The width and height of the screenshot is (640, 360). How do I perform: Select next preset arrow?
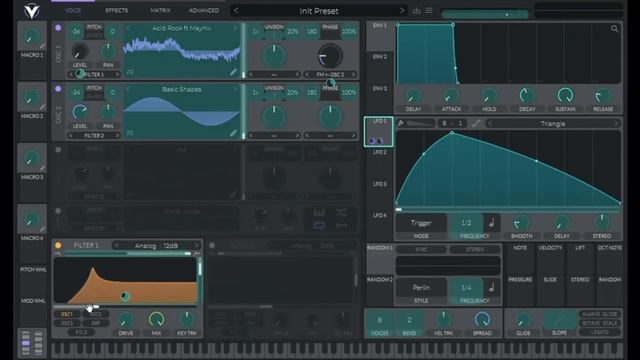click(x=402, y=11)
